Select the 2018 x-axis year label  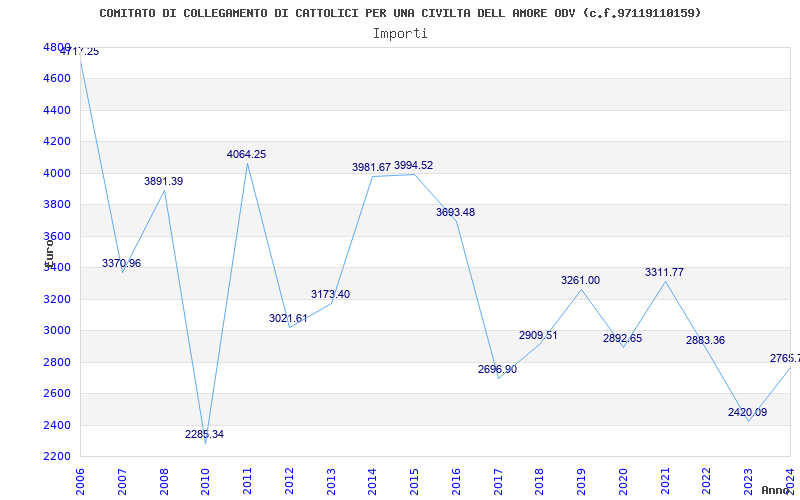(x=540, y=481)
